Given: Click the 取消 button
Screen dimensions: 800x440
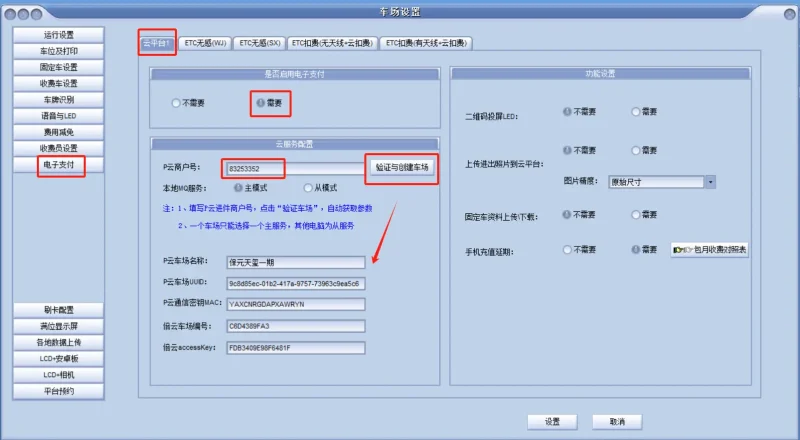Looking at the screenshot, I should tap(617, 421).
